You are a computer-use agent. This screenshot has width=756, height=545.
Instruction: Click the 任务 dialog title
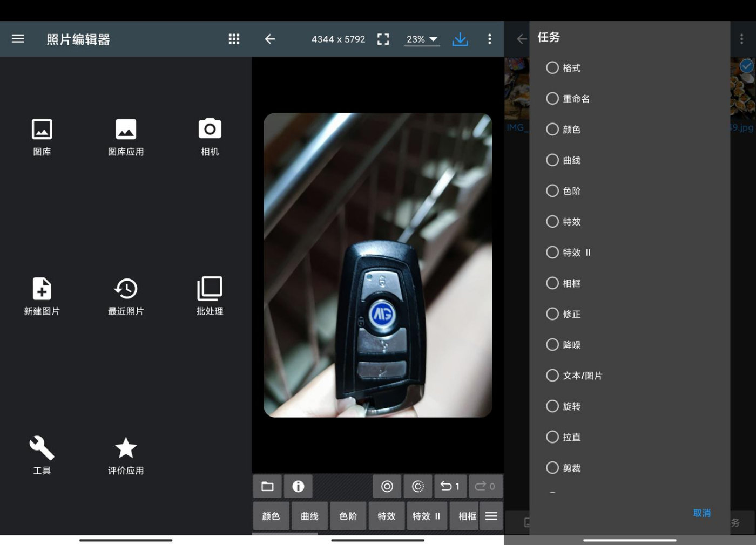(549, 37)
